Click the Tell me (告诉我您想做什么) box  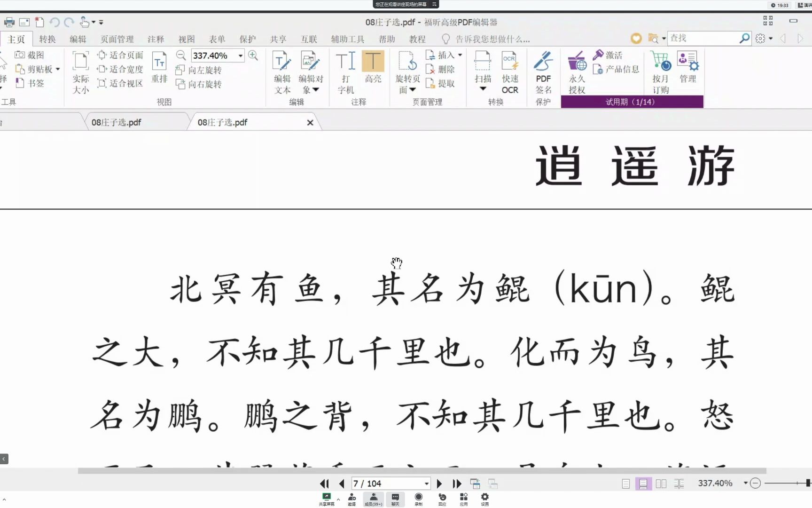[487, 39]
